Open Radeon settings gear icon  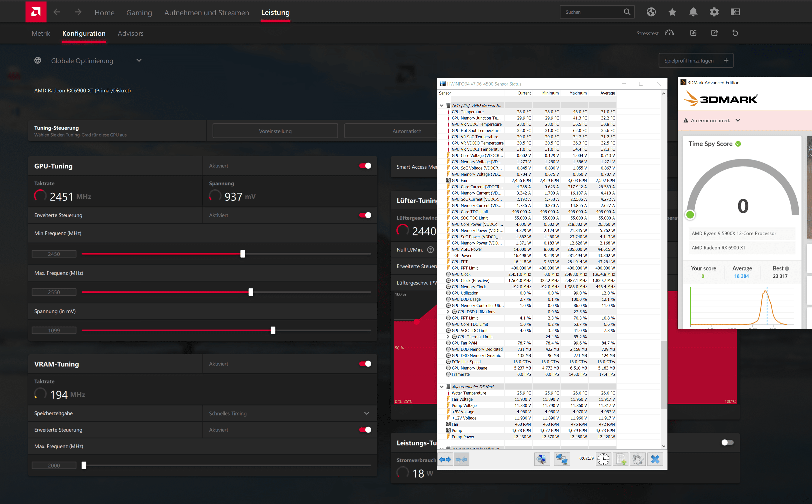click(x=714, y=12)
